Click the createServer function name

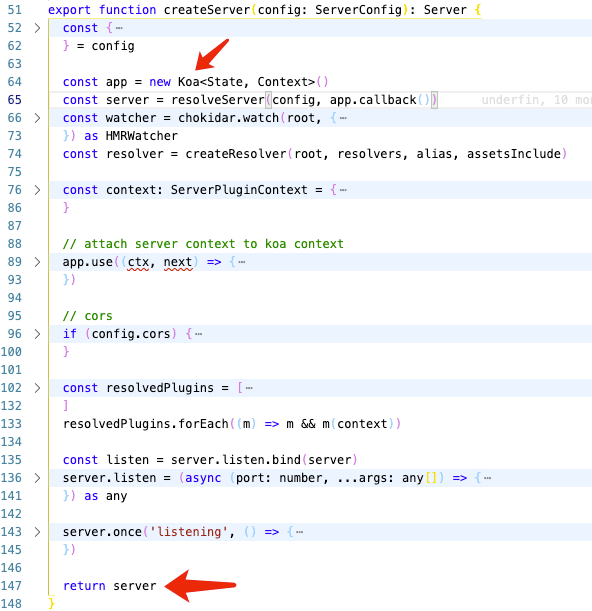point(207,10)
